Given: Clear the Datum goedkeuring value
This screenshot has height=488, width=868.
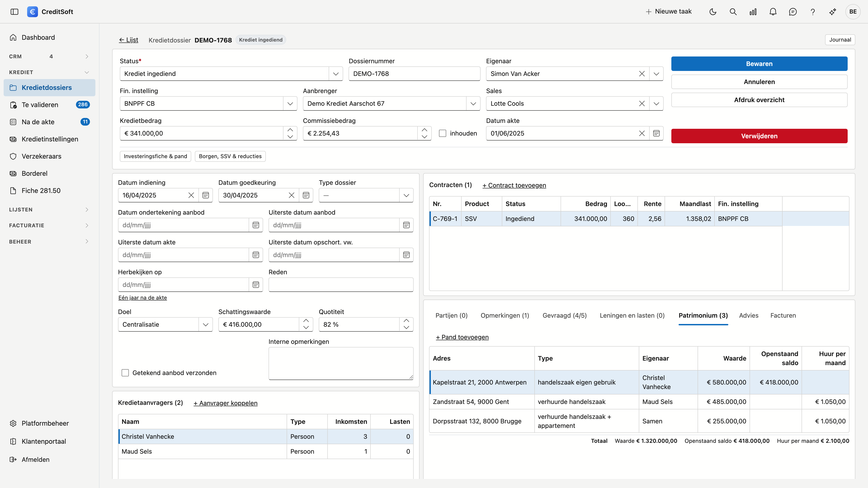Looking at the screenshot, I should click(x=291, y=195).
